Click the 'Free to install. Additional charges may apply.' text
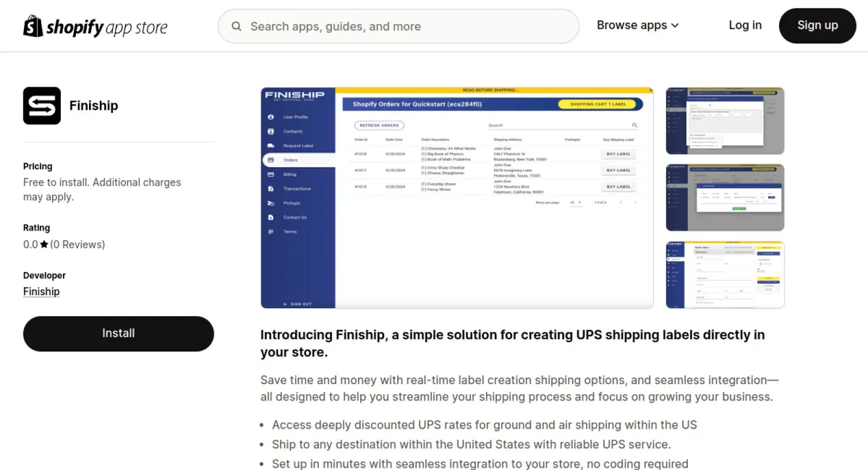The image size is (868, 470). coord(102,189)
